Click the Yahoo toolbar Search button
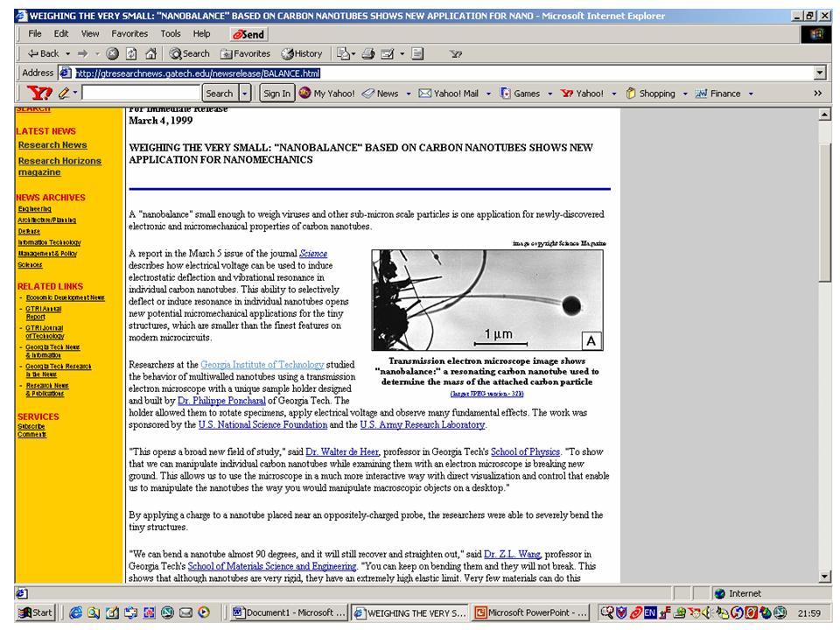The height and width of the screenshot is (630, 840). [x=220, y=94]
